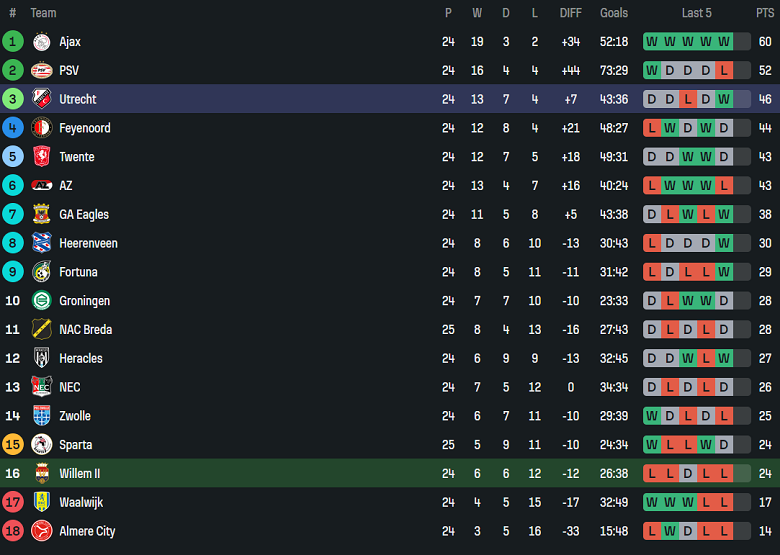Screen dimensions: 780x555
Task: Click the Sparta club crest icon
Action: pyautogui.click(x=41, y=444)
